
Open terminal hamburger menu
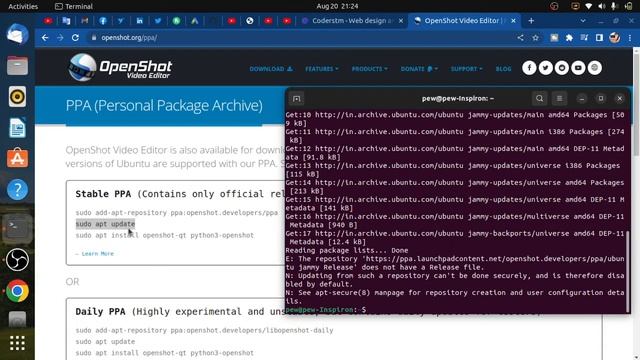point(560,98)
